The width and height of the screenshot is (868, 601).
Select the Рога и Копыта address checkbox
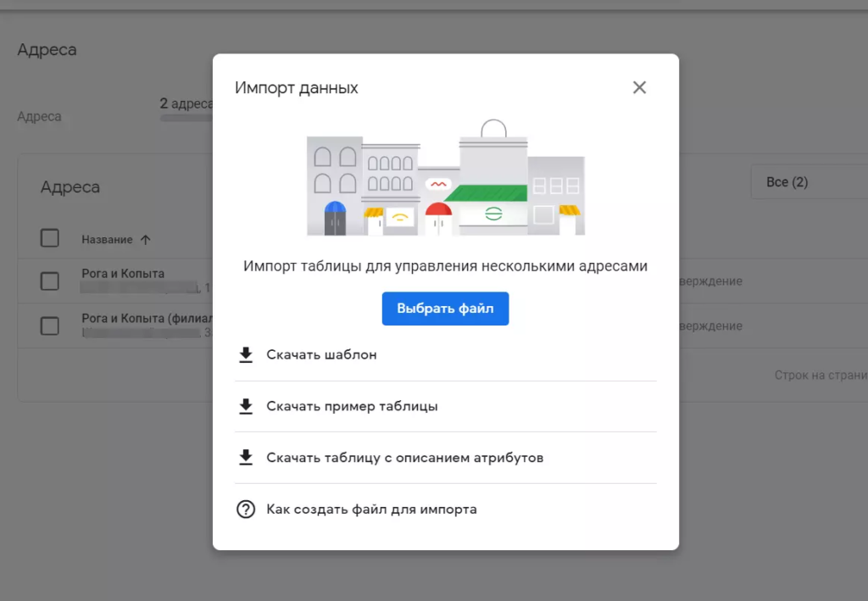tap(49, 280)
